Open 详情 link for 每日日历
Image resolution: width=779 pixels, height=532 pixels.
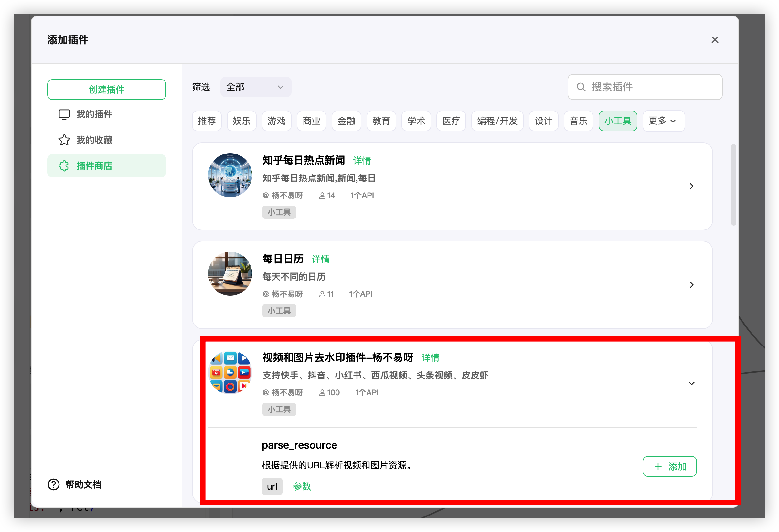tap(320, 259)
